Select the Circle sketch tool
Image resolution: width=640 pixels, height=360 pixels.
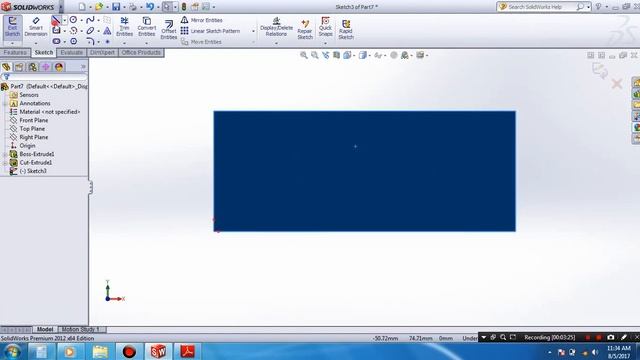[73, 20]
